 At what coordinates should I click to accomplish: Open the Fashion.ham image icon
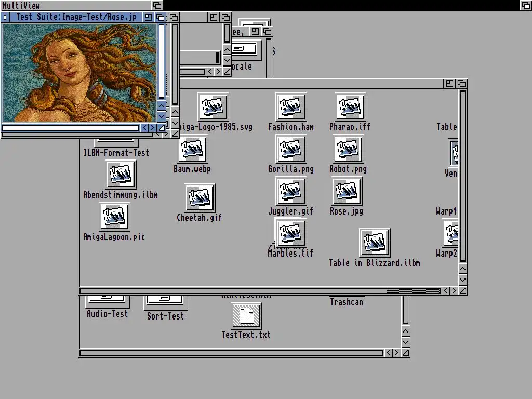tap(291, 107)
